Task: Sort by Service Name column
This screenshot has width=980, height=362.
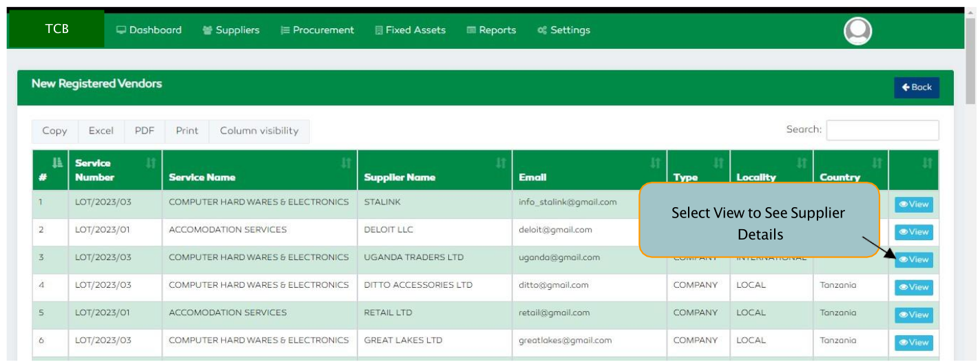Action: pyautogui.click(x=260, y=170)
